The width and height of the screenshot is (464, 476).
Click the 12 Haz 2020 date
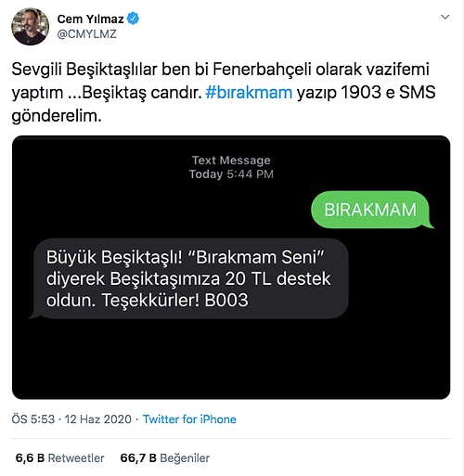(98, 419)
